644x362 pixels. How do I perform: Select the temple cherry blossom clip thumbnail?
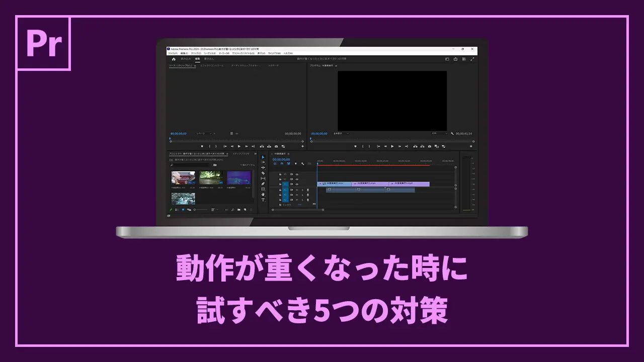click(x=183, y=177)
